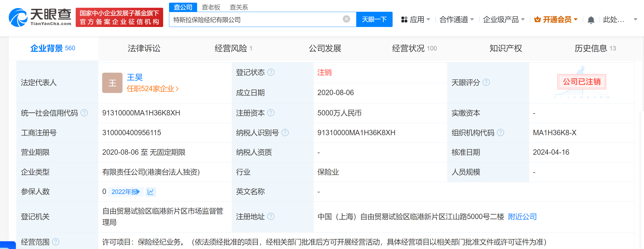Clear the search box text
The width and height of the screenshot is (644, 249).
point(346,19)
